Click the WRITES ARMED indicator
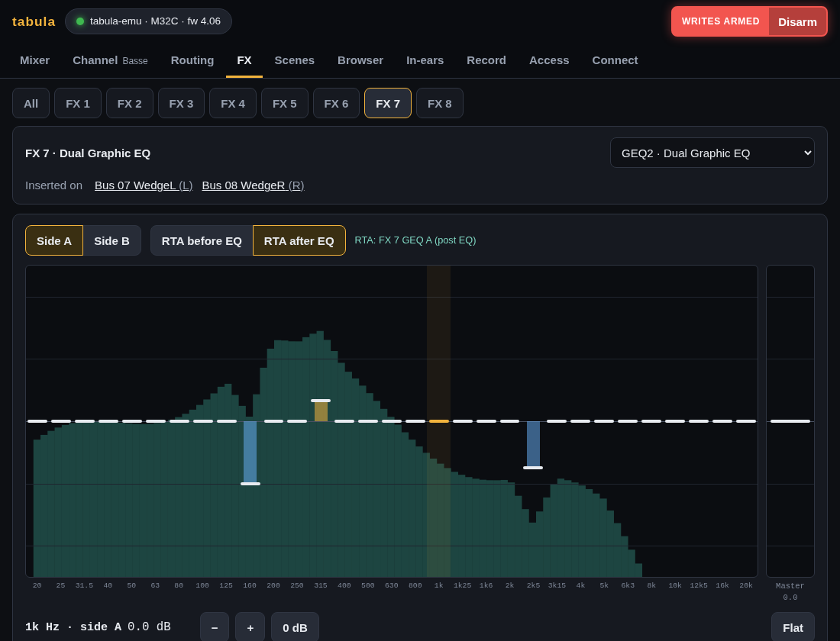The width and height of the screenshot is (840, 641). (x=721, y=21)
